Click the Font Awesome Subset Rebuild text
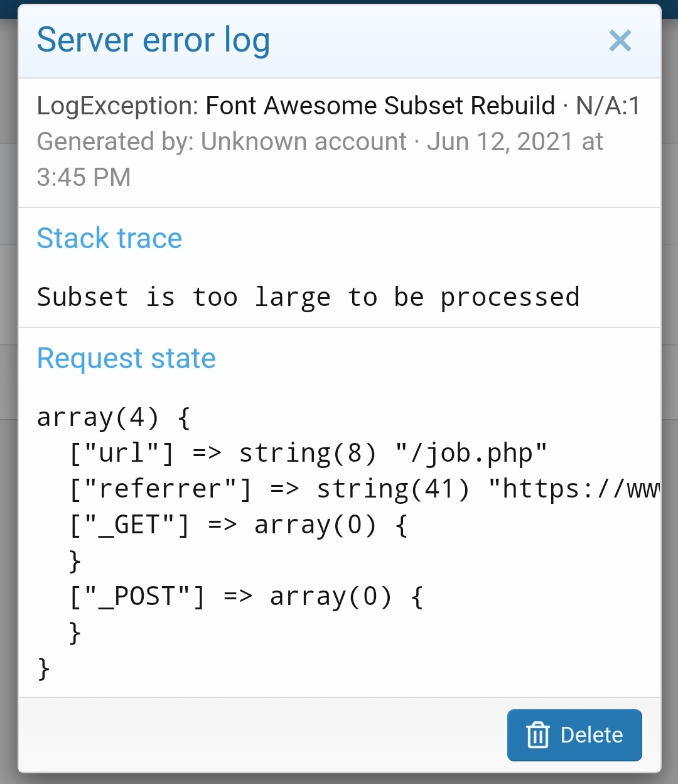This screenshot has height=784, width=678. coord(380,106)
